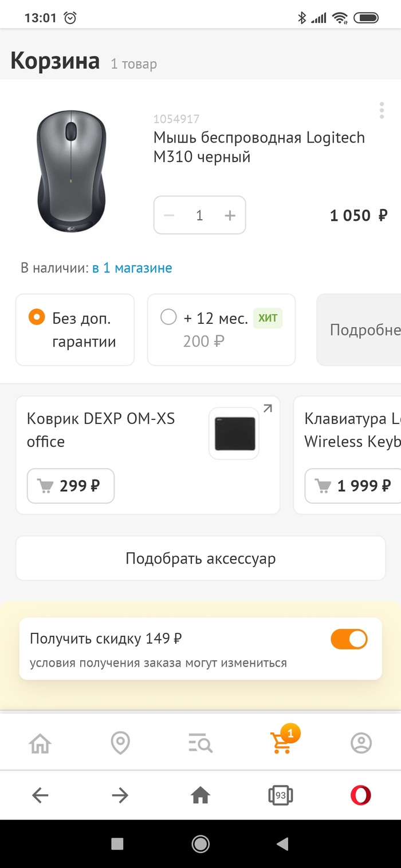
Task: Decrease the mouse quantity with minus
Action: click(169, 215)
